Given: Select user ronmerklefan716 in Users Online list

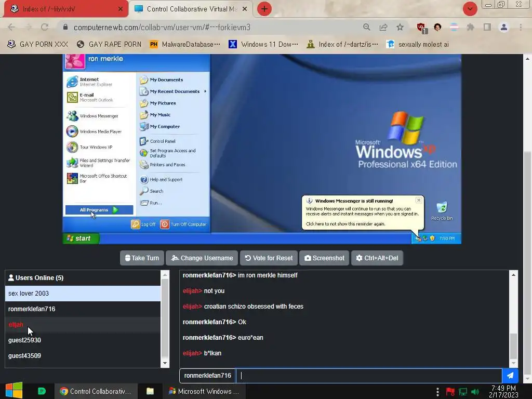Looking at the screenshot, I should coord(83,309).
